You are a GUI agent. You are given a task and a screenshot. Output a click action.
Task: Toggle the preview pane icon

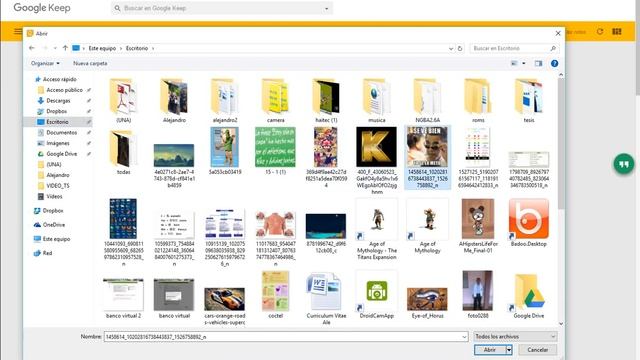(x=539, y=63)
